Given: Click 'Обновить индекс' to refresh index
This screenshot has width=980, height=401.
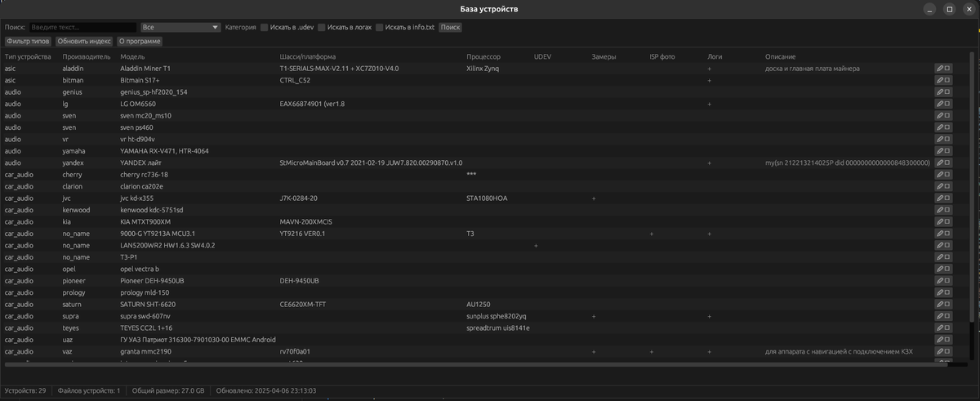Looking at the screenshot, I should (x=84, y=41).
